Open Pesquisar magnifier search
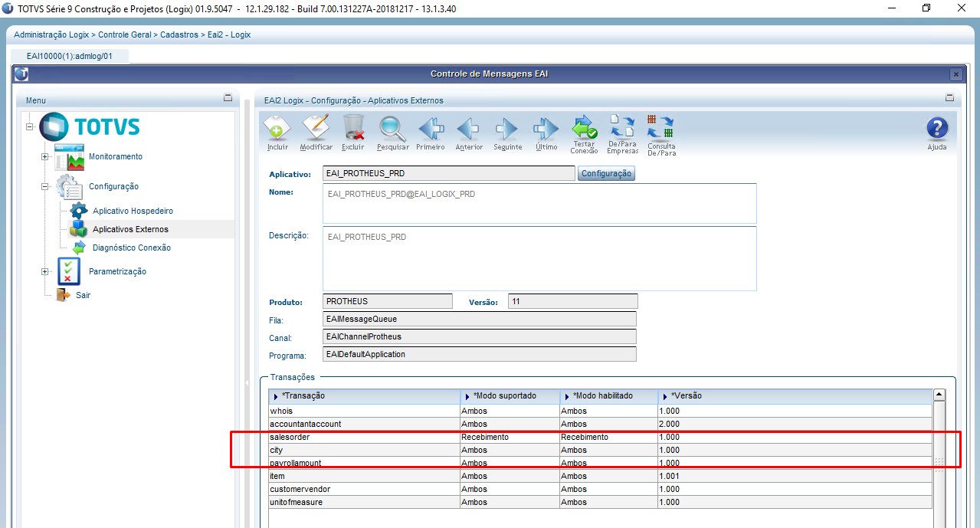Viewport: 980px width, 528px height. (x=392, y=133)
